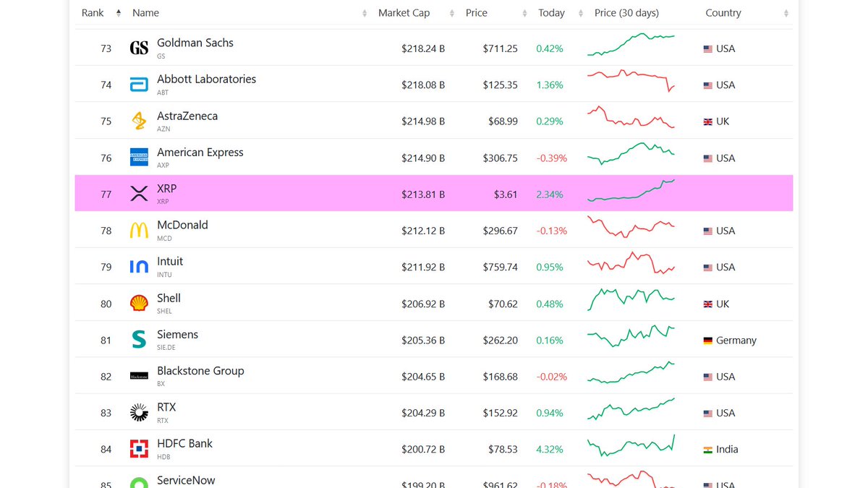Click the India flag in HDFC Bank row

click(x=708, y=450)
